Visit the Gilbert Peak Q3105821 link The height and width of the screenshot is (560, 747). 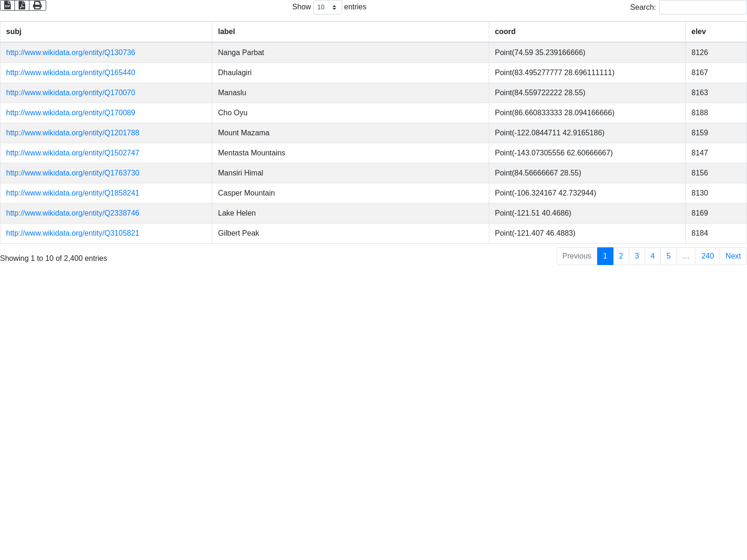click(x=72, y=233)
